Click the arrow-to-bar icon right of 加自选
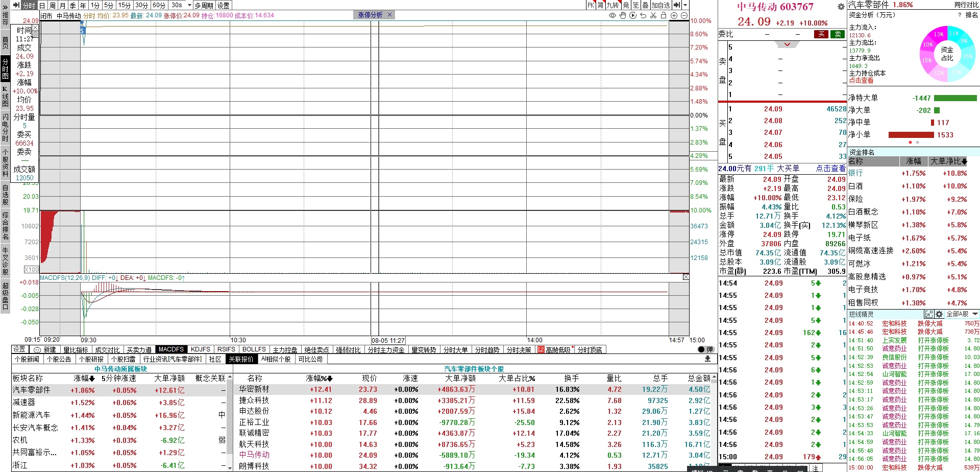This screenshot has width=980, height=472. click(x=677, y=5)
